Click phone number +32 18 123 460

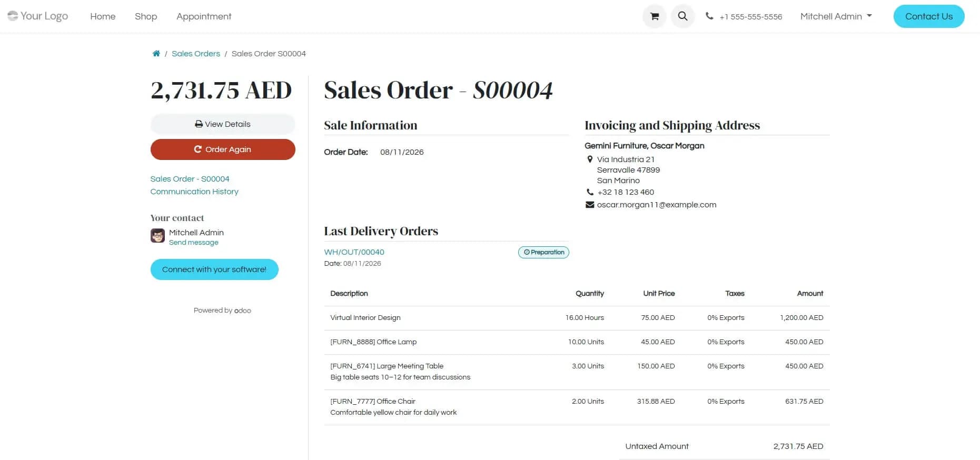[626, 192]
